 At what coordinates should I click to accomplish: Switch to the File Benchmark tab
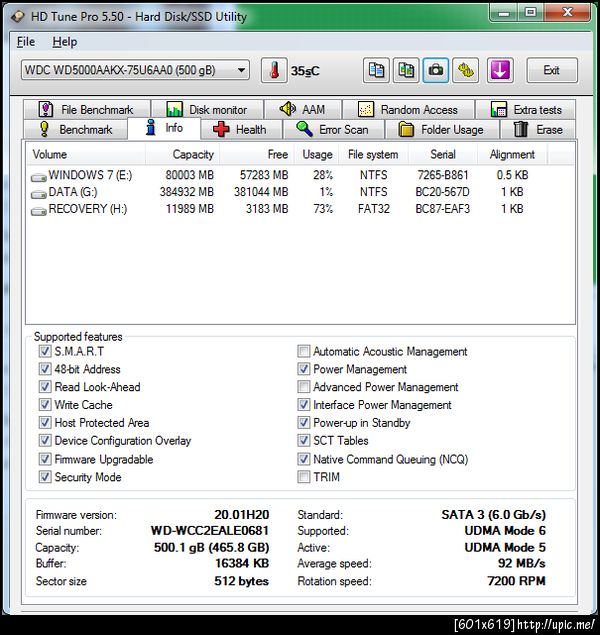tap(87, 109)
